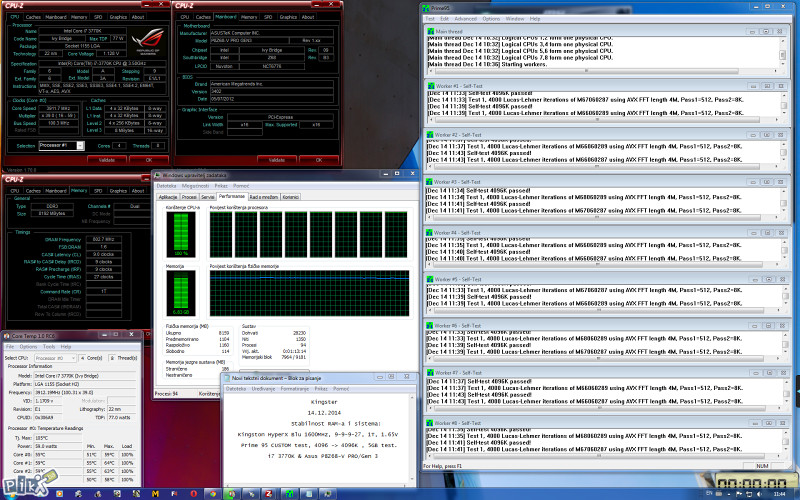
Task: Open the Test menu in Prime95
Action: [430, 19]
